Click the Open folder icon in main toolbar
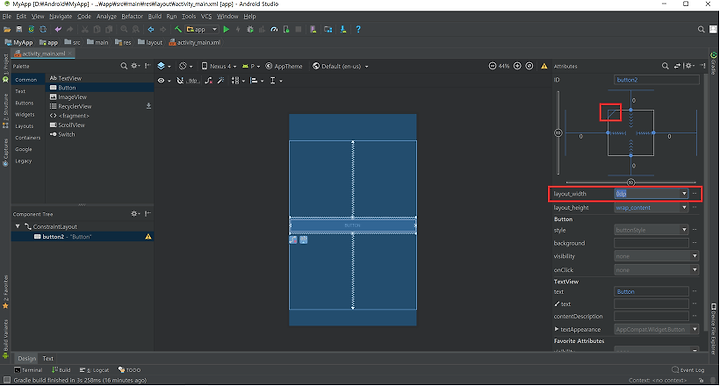Image resolution: width=720 pixels, height=386 pixels. point(7,29)
